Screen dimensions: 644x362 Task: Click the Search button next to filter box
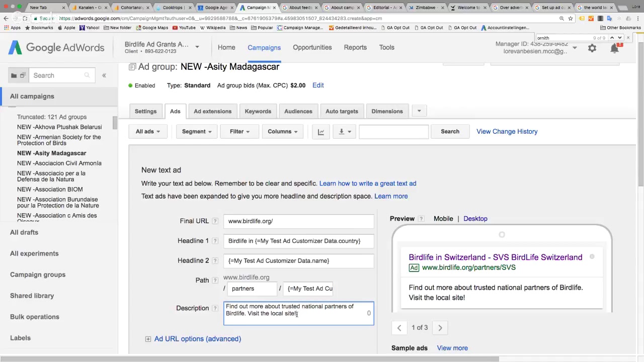(450, 132)
